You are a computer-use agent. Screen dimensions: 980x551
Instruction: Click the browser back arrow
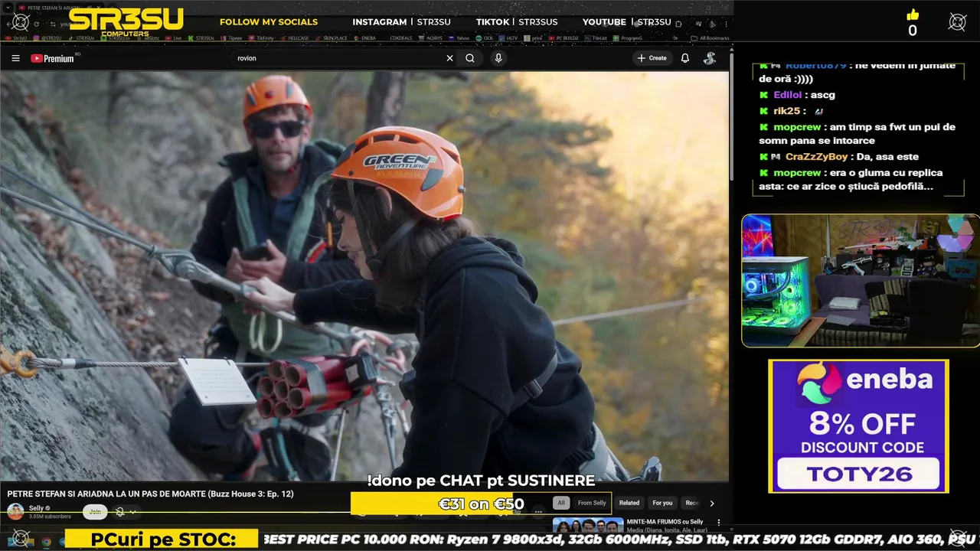click(11, 24)
